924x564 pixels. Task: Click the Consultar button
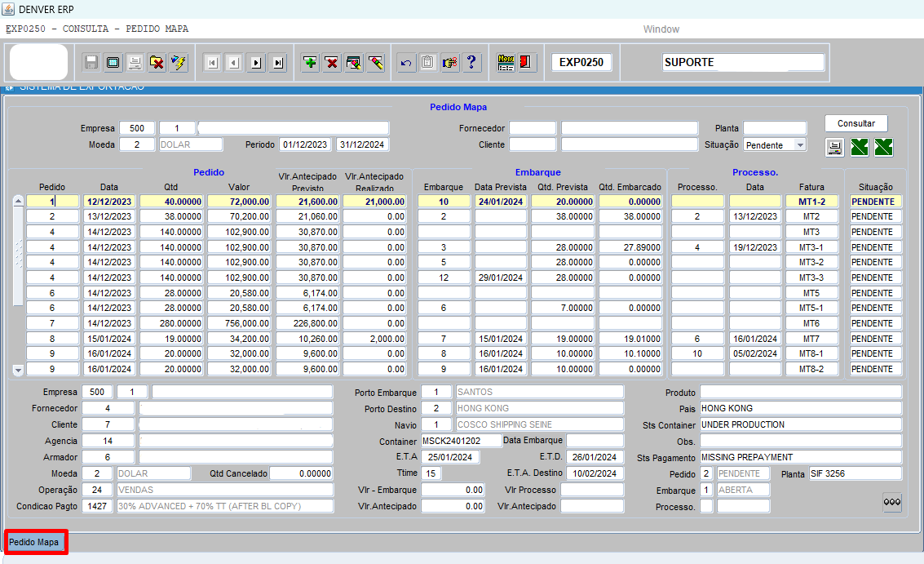coord(855,123)
